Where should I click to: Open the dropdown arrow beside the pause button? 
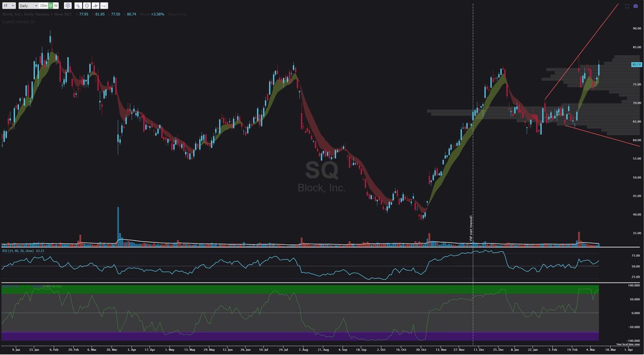click(12, 5)
